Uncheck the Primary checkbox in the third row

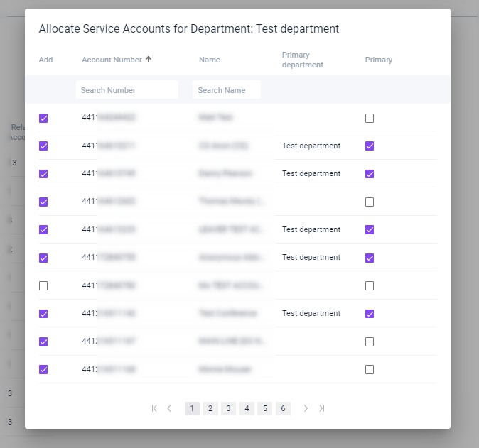[x=370, y=174]
